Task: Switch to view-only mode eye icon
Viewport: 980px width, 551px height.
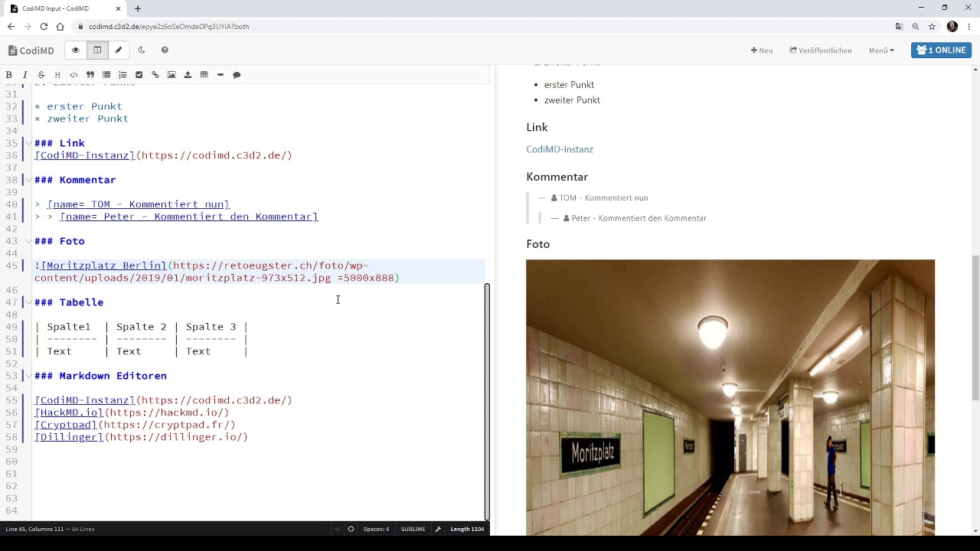Action: (75, 50)
